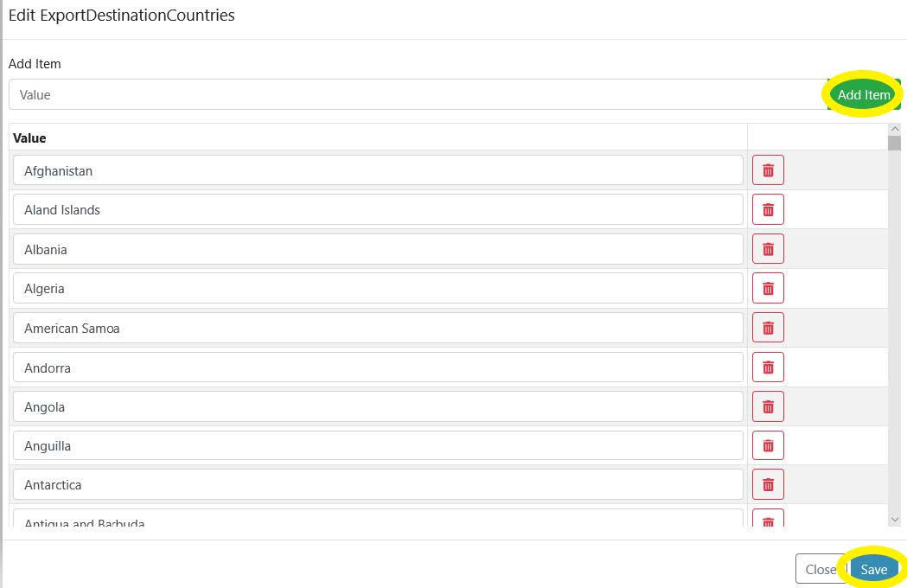The height and width of the screenshot is (588, 907).
Task: Click the Antarctica text field
Action: 378,485
